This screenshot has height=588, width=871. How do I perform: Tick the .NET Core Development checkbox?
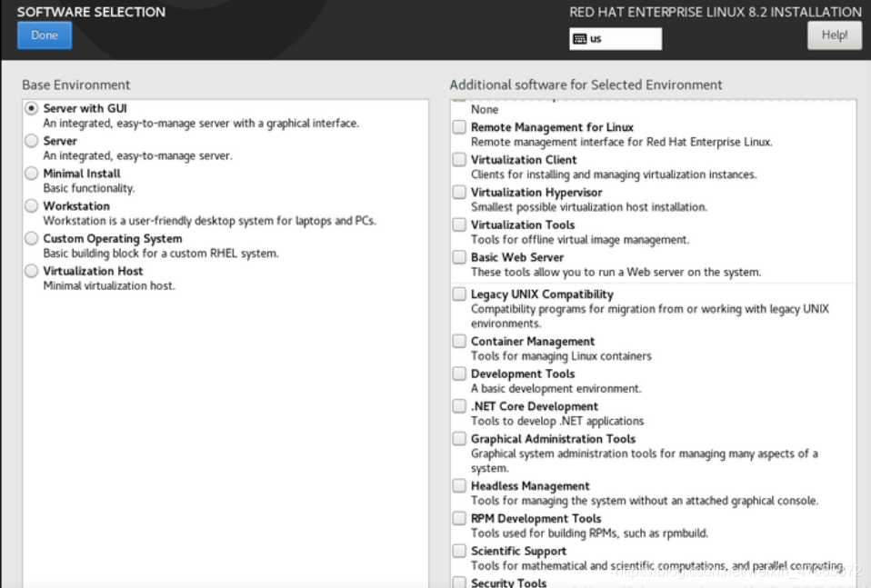coord(459,406)
